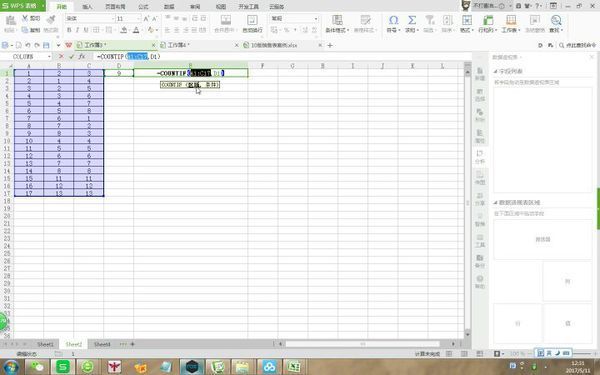Image resolution: width=600 pixels, height=375 pixels.
Task: Toggle italic formatting
Action: click(x=77, y=30)
